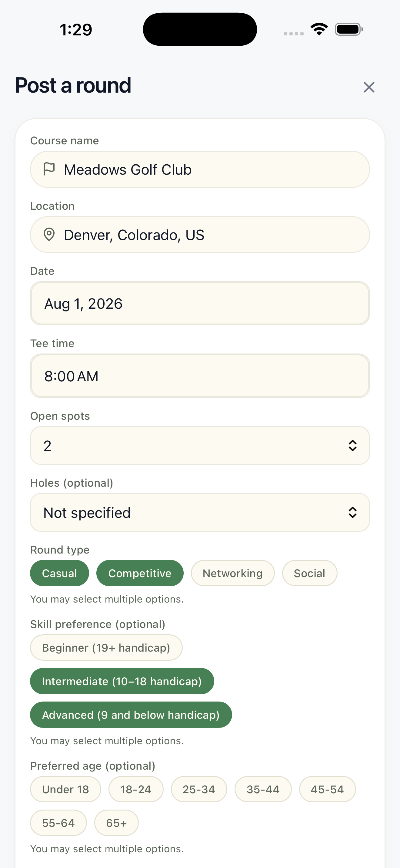Deselect the Competitive round type chip
400x868 pixels.
140,573
